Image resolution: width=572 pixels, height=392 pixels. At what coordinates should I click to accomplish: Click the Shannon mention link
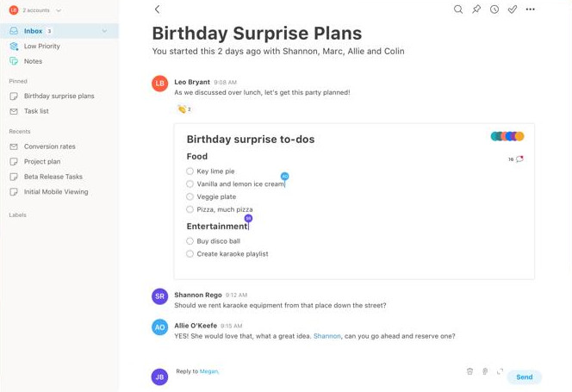(326, 336)
